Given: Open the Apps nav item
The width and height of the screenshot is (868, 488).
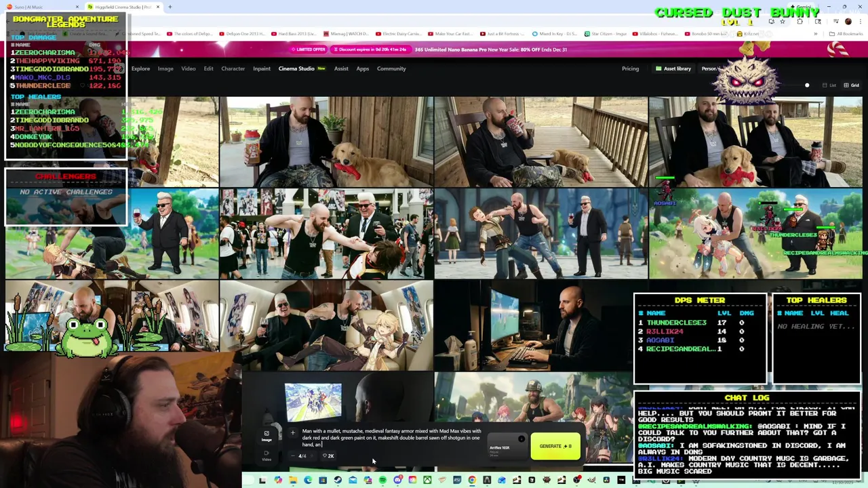Looking at the screenshot, I should [x=363, y=68].
